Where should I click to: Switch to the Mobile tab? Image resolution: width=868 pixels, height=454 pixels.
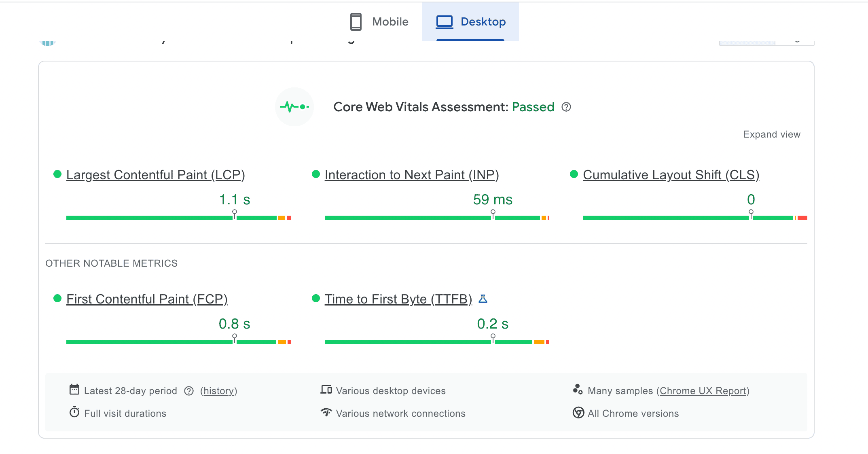point(379,22)
